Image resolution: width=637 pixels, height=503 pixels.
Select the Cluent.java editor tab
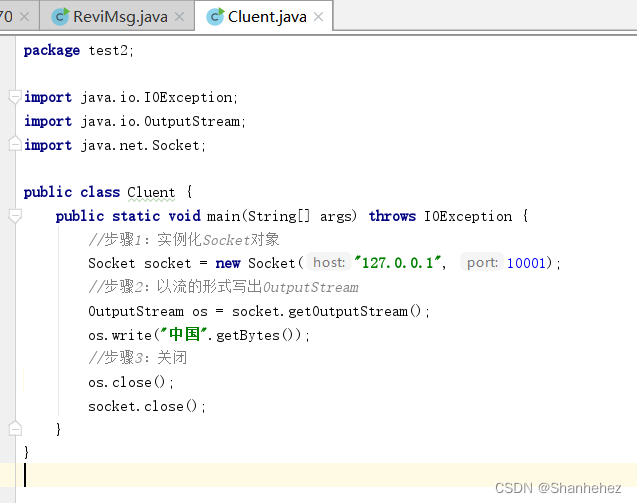[264, 17]
